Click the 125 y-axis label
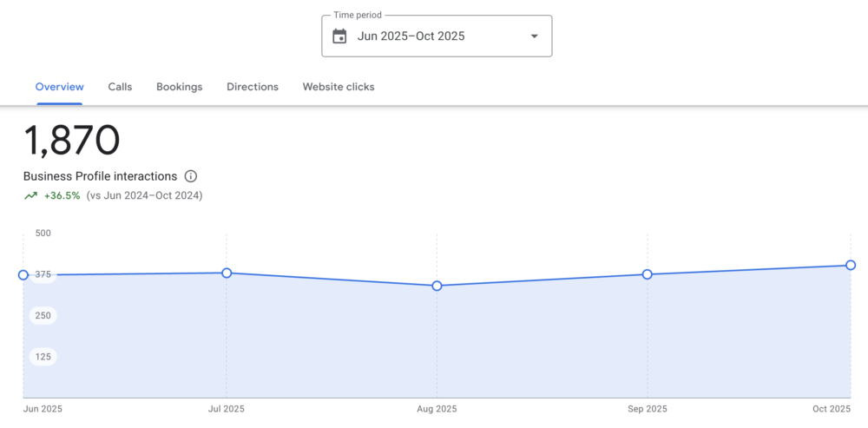Viewport: 868px width, 428px height. coord(43,357)
